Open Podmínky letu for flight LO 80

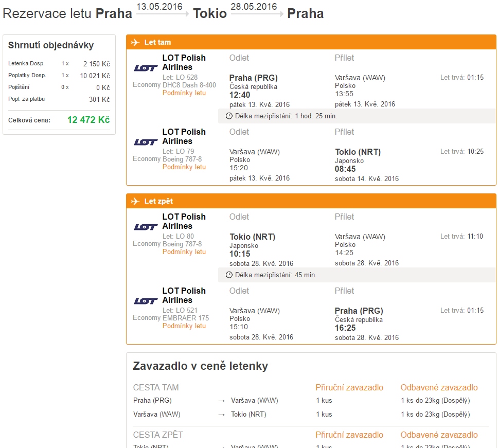click(x=184, y=252)
